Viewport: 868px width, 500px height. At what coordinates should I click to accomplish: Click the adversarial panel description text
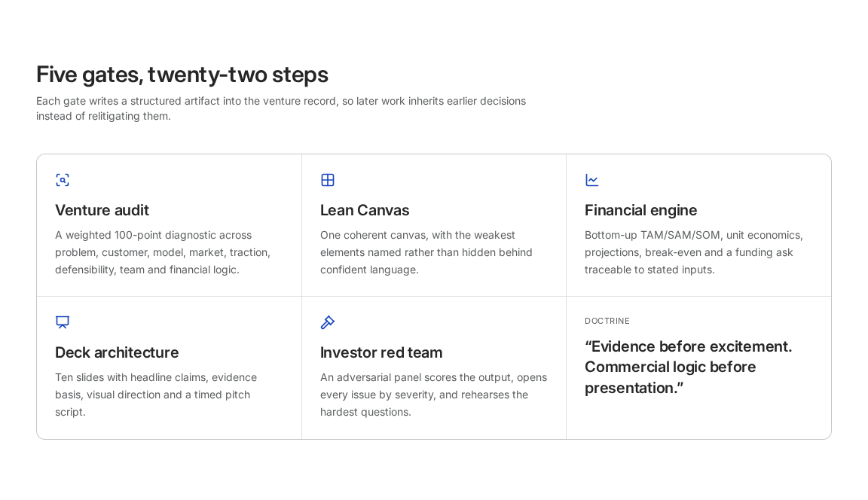click(x=433, y=395)
